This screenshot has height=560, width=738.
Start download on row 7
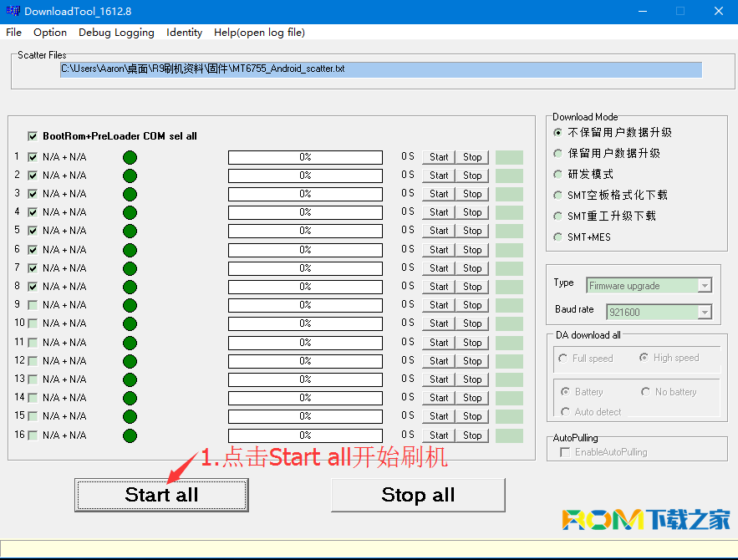click(439, 268)
